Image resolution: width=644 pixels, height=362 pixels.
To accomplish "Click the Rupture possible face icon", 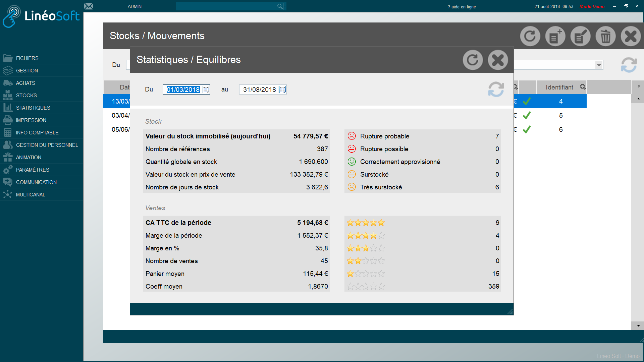I will (x=352, y=149).
